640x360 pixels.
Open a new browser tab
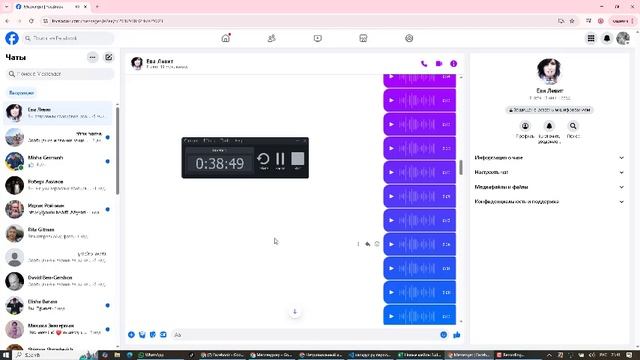97,7
